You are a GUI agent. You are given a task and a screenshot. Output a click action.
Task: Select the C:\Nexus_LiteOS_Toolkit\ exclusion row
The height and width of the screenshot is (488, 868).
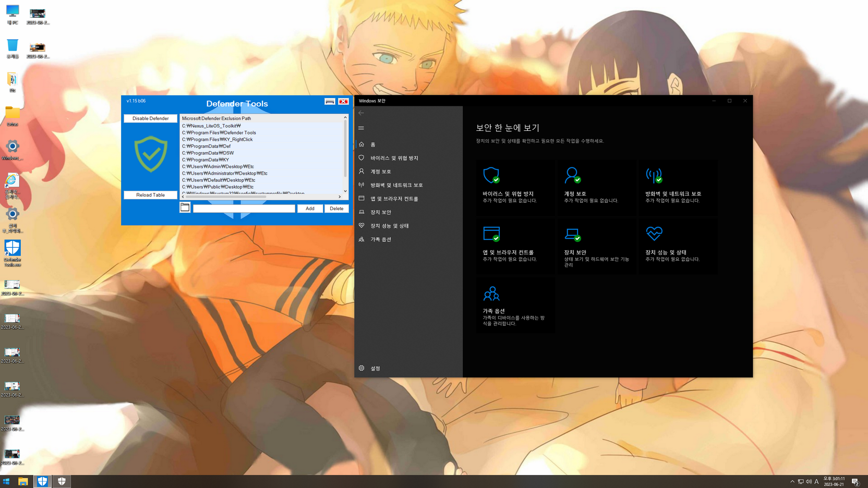pyautogui.click(x=261, y=126)
